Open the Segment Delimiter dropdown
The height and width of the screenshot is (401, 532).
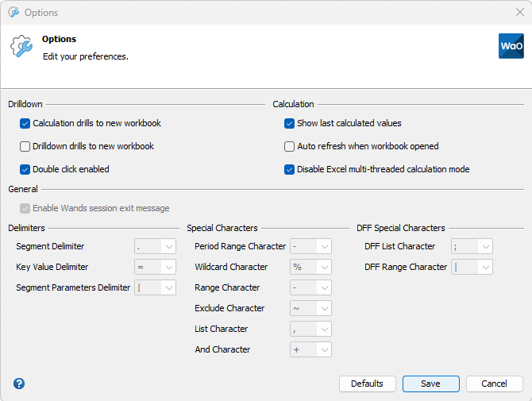point(168,247)
